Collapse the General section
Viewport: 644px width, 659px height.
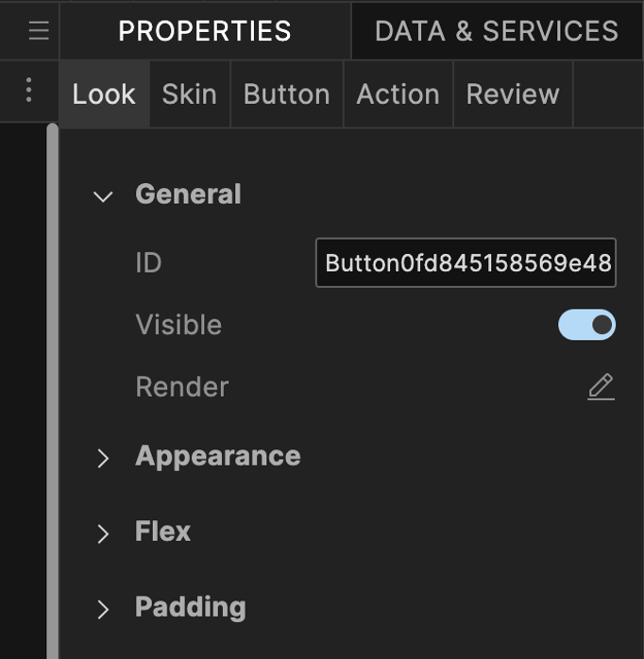[103, 196]
